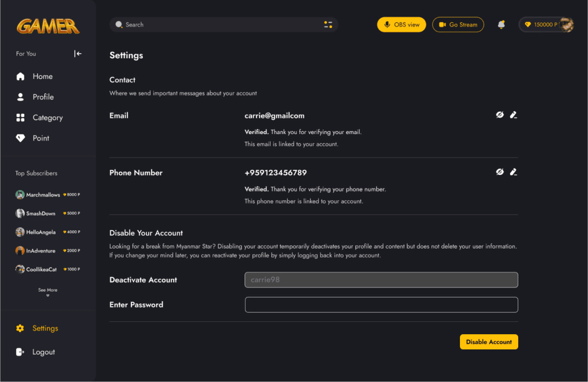Expand subscribers list with See More
Image resolution: width=588 pixels, height=382 pixels.
[x=48, y=291]
